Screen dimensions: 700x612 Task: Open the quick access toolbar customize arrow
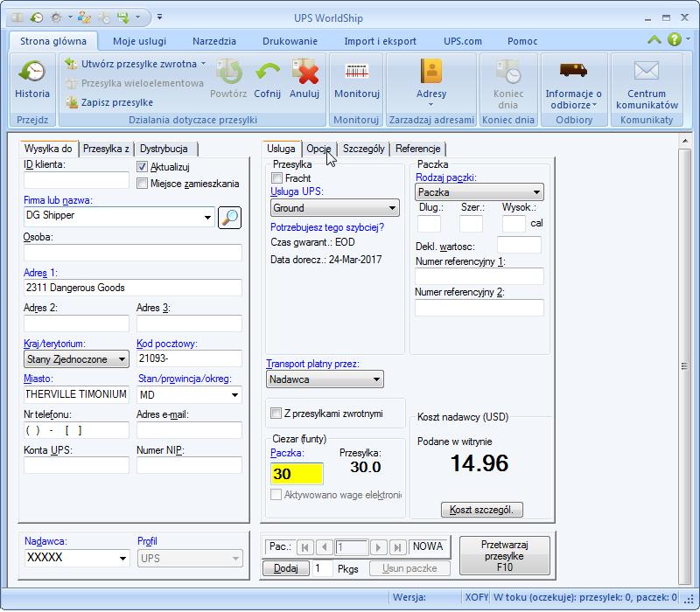point(159,17)
